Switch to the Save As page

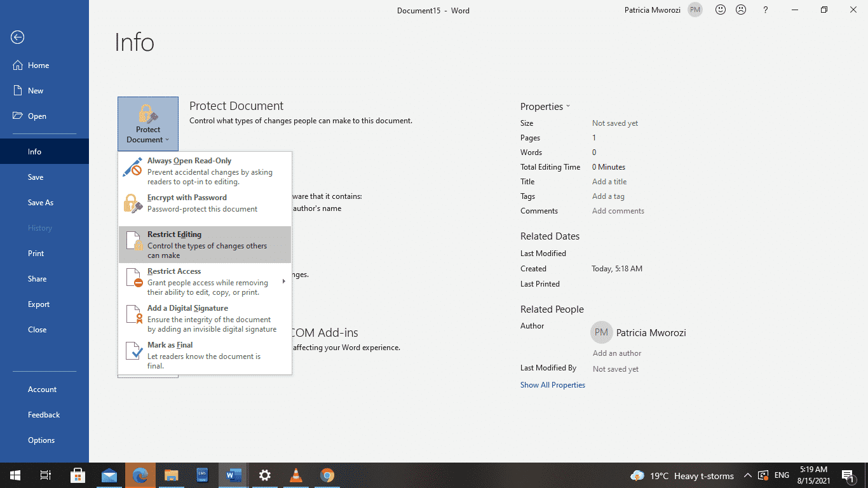coord(40,202)
